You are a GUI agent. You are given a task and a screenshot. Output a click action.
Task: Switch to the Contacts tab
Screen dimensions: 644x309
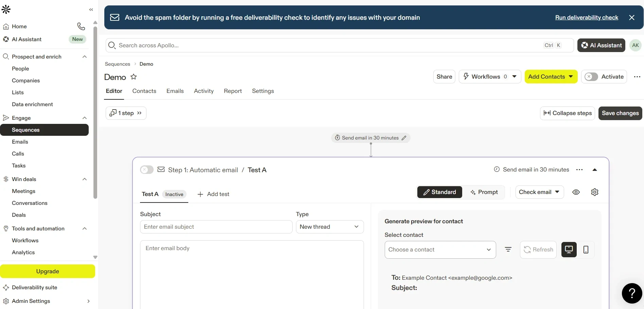point(144,91)
